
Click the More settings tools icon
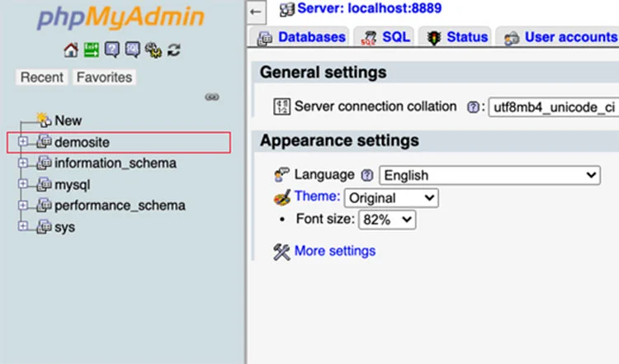pos(281,252)
